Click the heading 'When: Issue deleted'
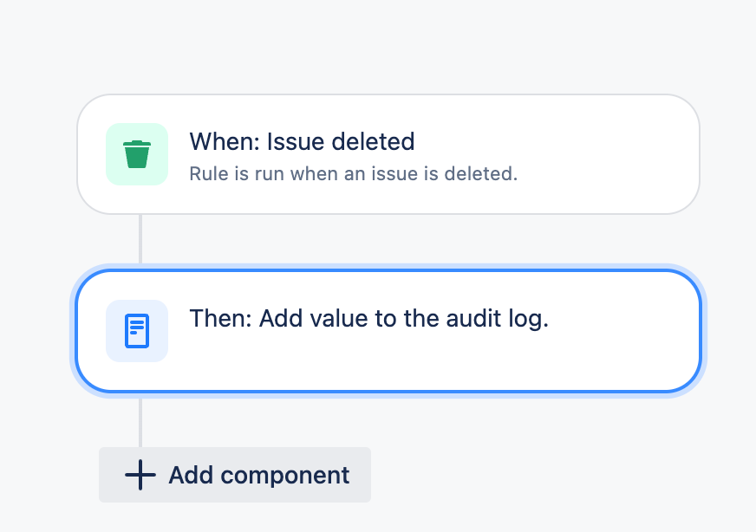 302,141
